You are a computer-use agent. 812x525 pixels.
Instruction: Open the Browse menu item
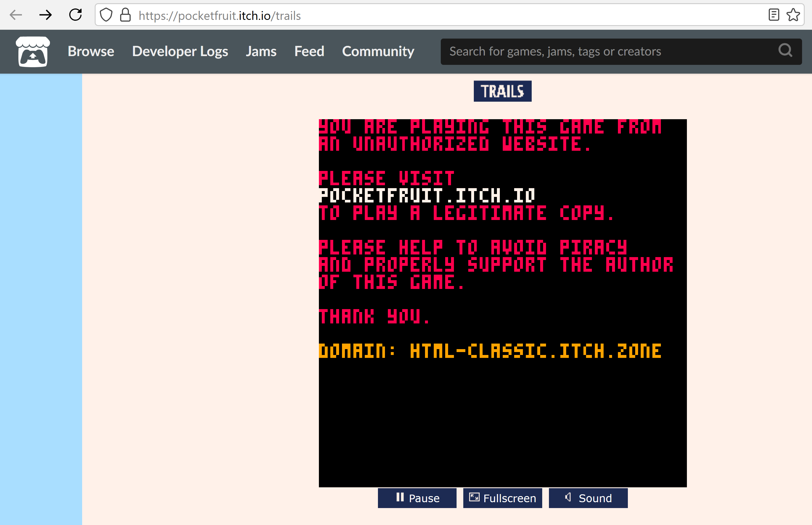[x=91, y=51]
